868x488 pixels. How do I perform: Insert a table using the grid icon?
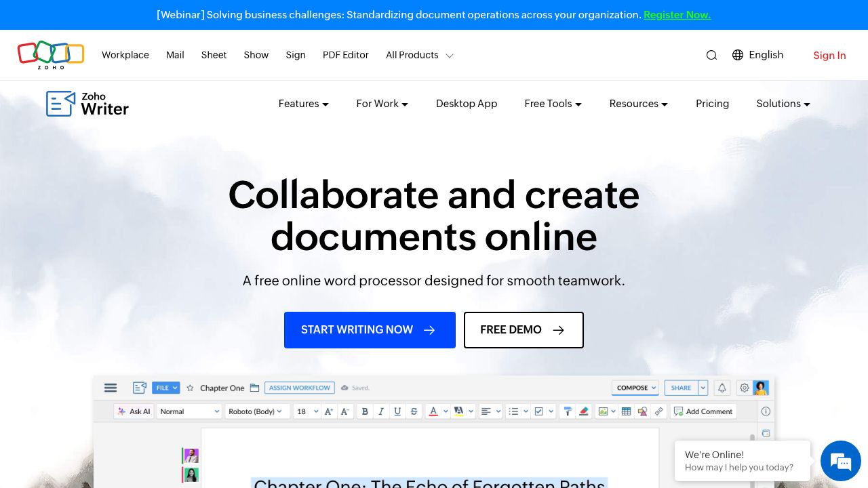[626, 411]
